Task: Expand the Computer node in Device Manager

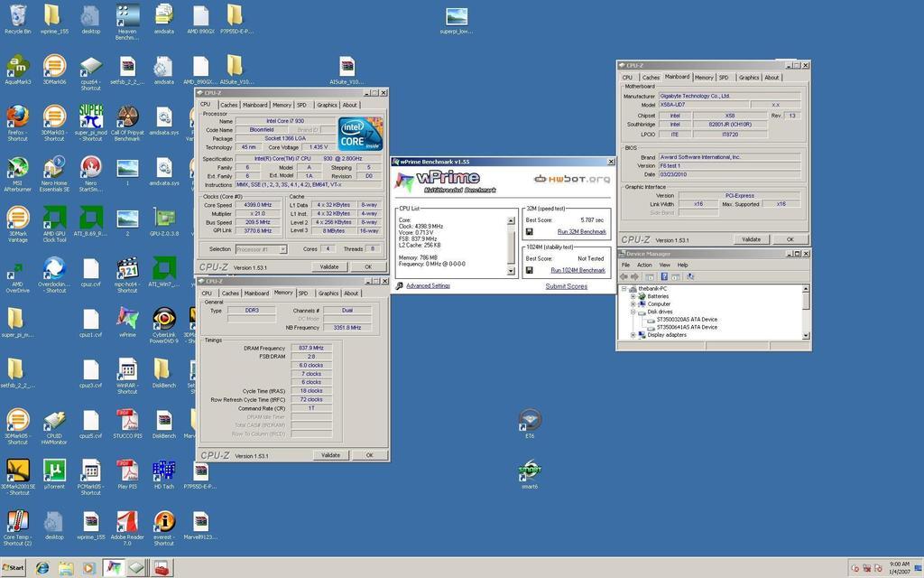Action: (x=633, y=303)
